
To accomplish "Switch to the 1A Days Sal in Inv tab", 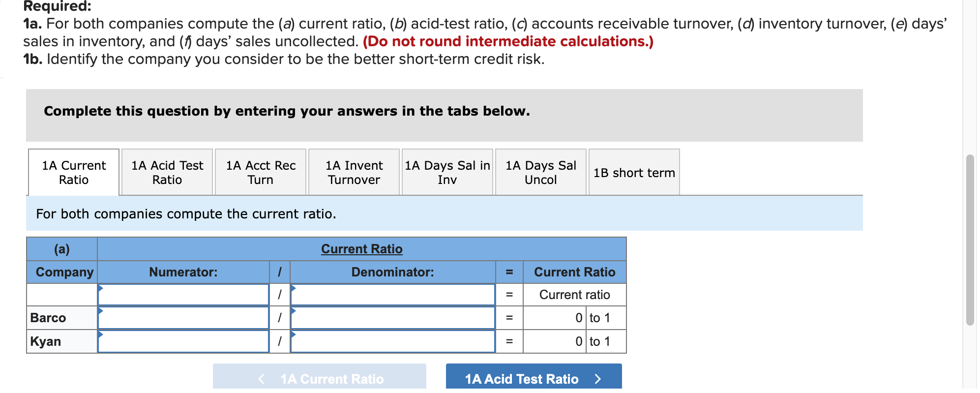I will [446, 172].
